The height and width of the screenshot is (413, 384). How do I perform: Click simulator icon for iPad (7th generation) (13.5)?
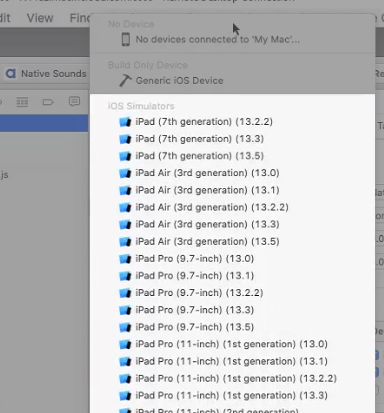coord(125,156)
